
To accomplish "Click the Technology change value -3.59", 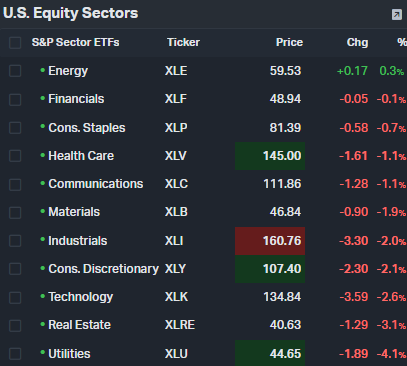I will [354, 297].
